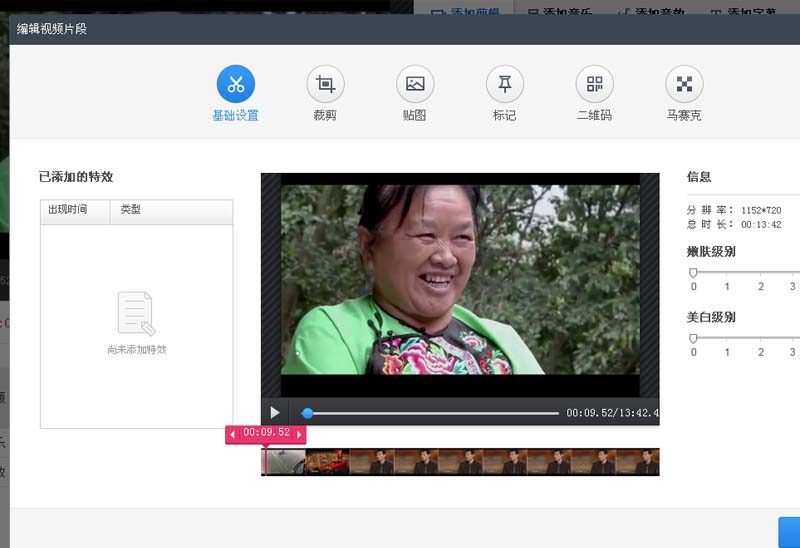Step timeline marker back with left arrow
The height and width of the screenshot is (548, 800).
point(233,435)
